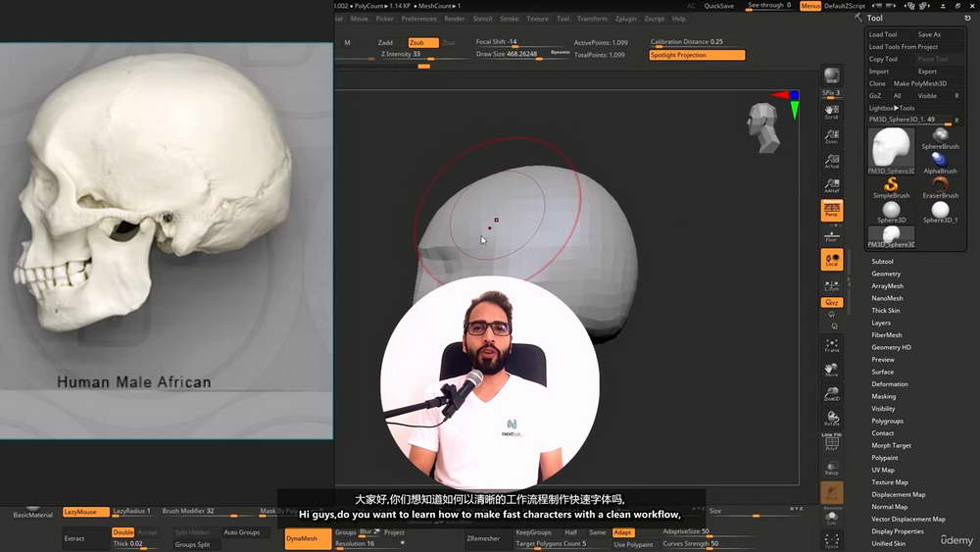The image size is (980, 552).
Task: Open the Preferences menu
Action: pos(418,19)
